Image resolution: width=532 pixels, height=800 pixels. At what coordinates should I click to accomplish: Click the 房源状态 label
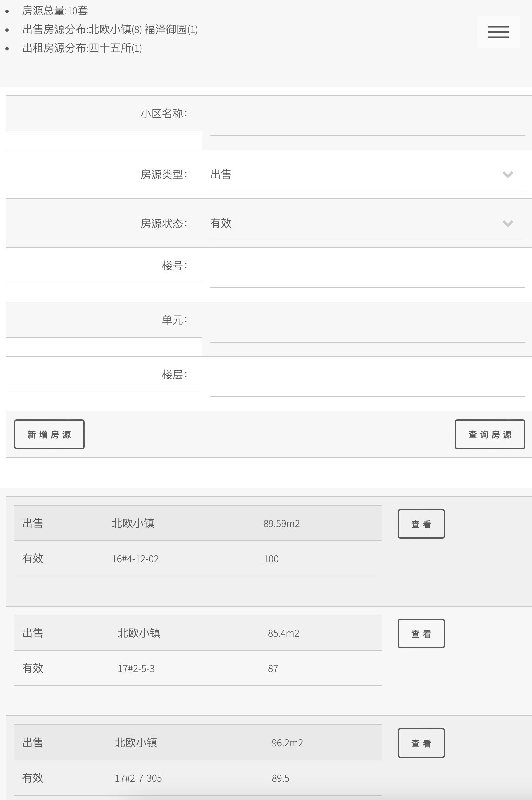coord(164,223)
